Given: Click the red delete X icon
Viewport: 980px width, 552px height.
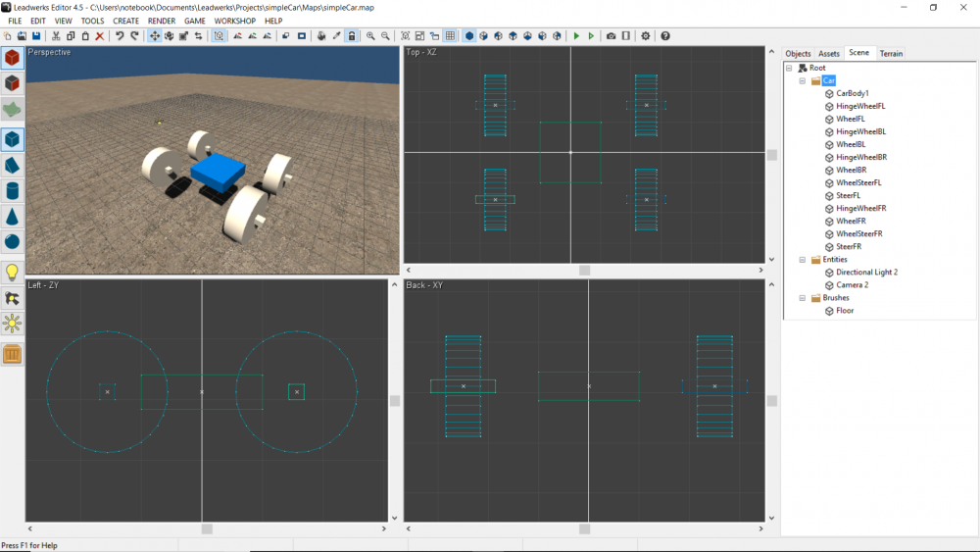Looking at the screenshot, I should 99,36.
